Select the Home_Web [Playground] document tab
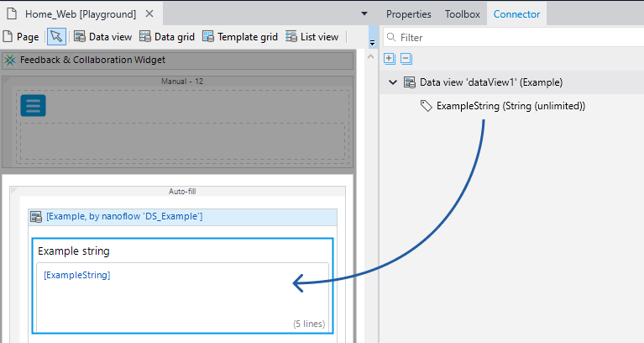This screenshot has height=343, width=644. coord(81,14)
